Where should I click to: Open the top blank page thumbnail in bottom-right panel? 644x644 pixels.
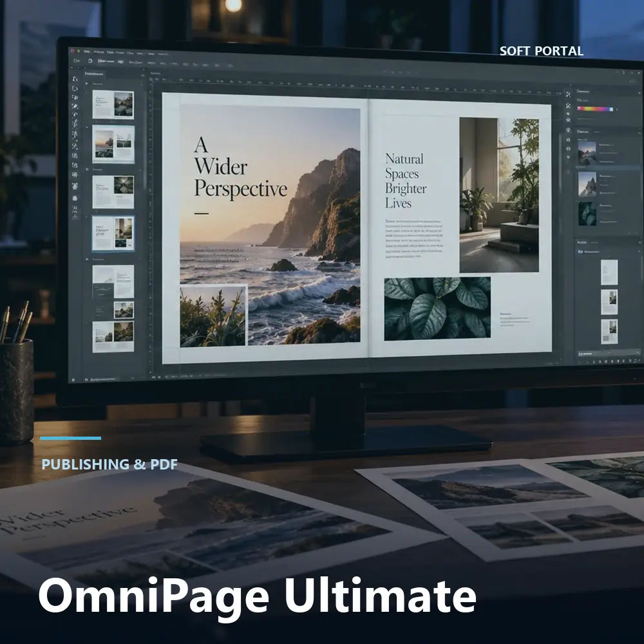[x=609, y=272]
